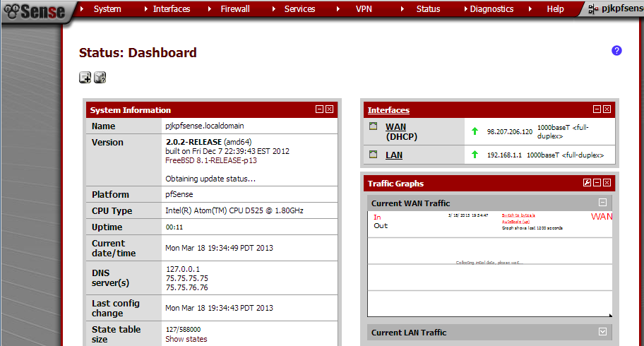Open Traffic Graphs wrench settings icon

[588, 183]
